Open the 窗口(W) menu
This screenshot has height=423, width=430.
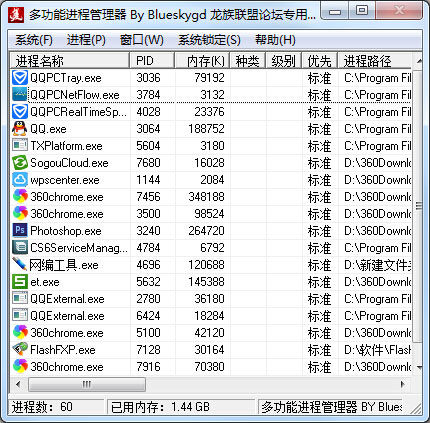pos(142,40)
